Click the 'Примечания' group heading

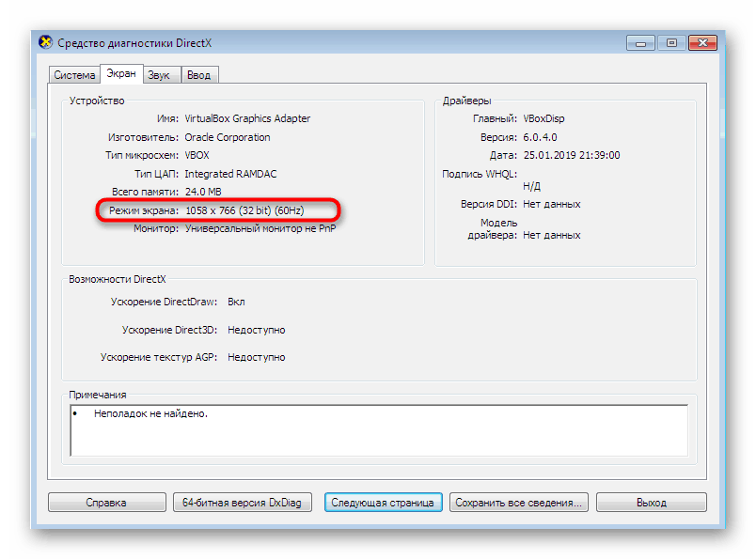pos(98,395)
